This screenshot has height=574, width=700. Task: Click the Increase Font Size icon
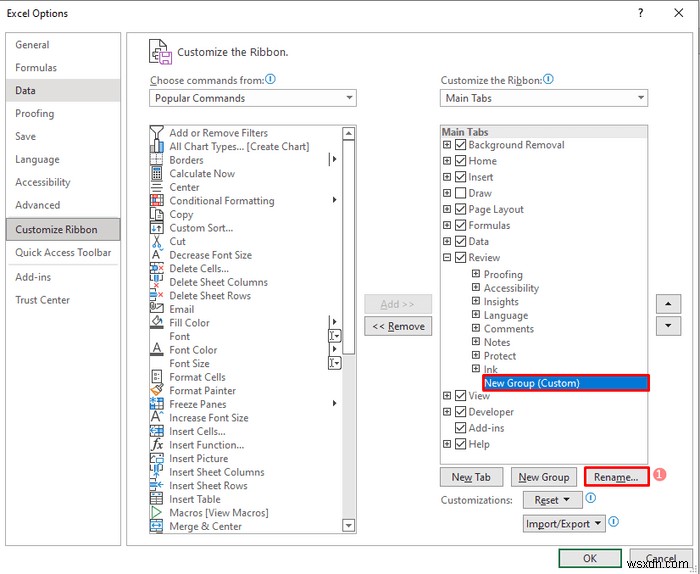pyautogui.click(x=156, y=417)
